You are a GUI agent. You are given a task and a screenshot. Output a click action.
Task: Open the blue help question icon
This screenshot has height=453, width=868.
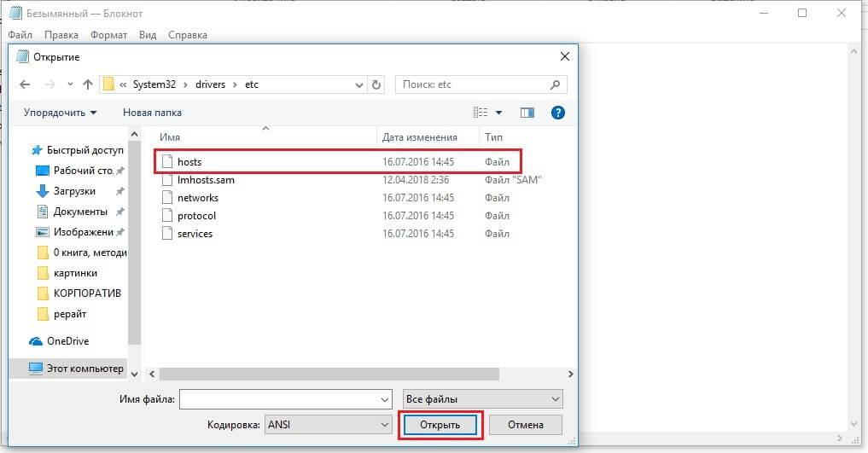coord(558,113)
